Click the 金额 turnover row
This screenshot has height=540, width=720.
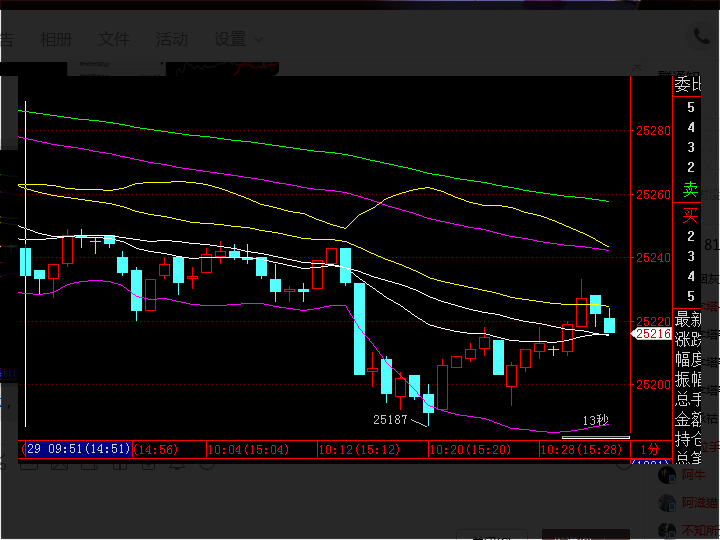[x=687, y=420]
